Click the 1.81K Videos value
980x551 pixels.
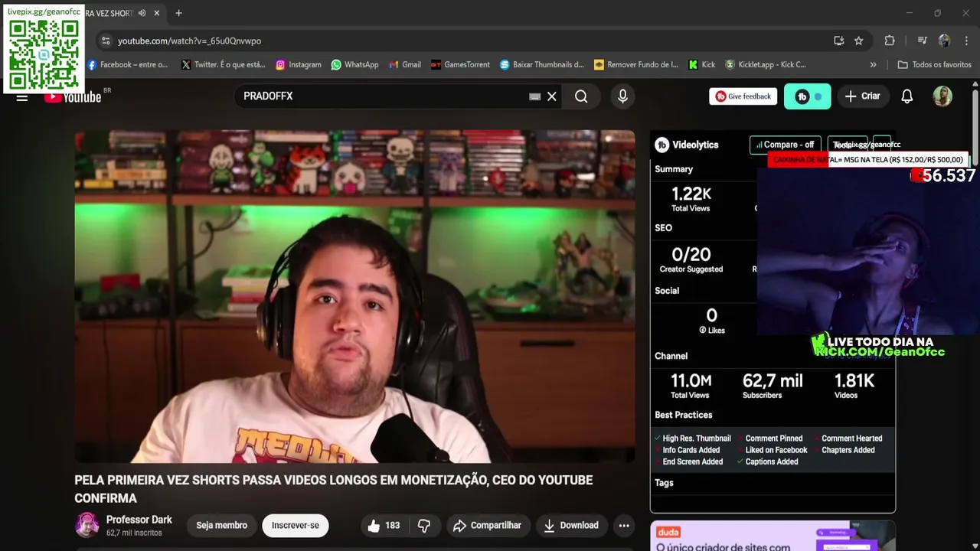[854, 381]
